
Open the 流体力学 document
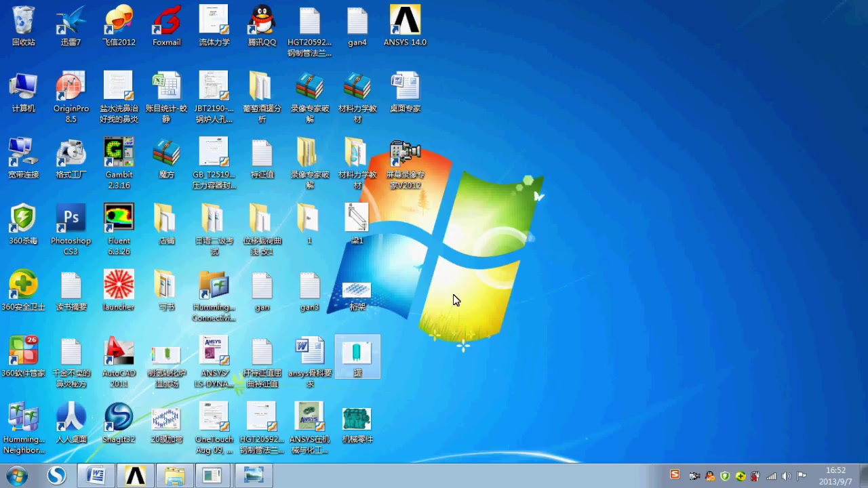pyautogui.click(x=214, y=27)
